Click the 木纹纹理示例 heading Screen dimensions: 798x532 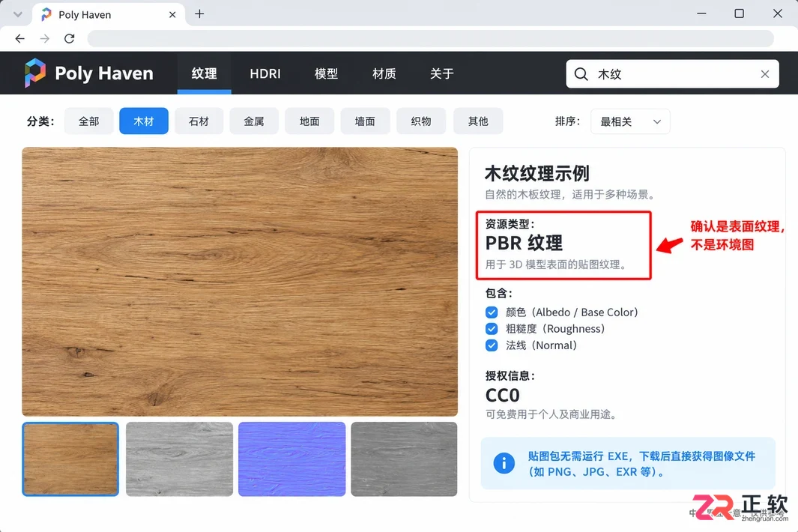pos(537,174)
